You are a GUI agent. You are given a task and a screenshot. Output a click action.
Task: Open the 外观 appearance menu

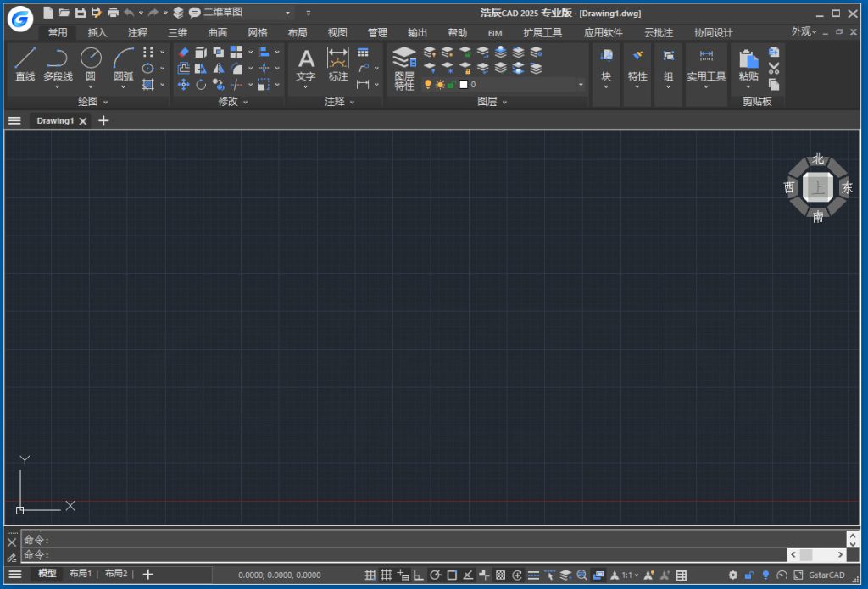[x=804, y=31]
